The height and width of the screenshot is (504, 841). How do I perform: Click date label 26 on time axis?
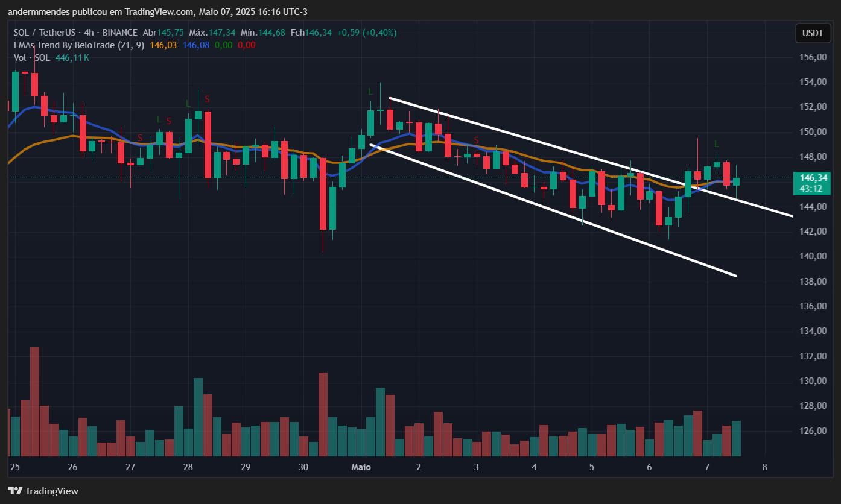[x=73, y=467]
